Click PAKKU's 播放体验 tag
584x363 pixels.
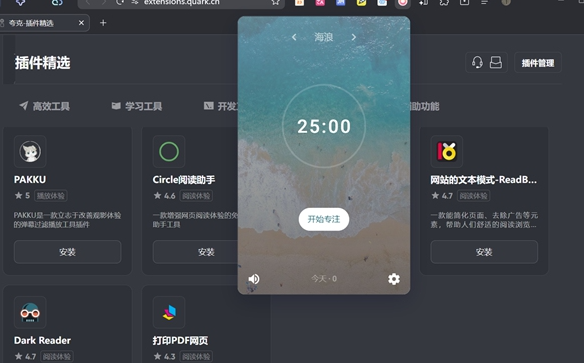click(x=51, y=196)
